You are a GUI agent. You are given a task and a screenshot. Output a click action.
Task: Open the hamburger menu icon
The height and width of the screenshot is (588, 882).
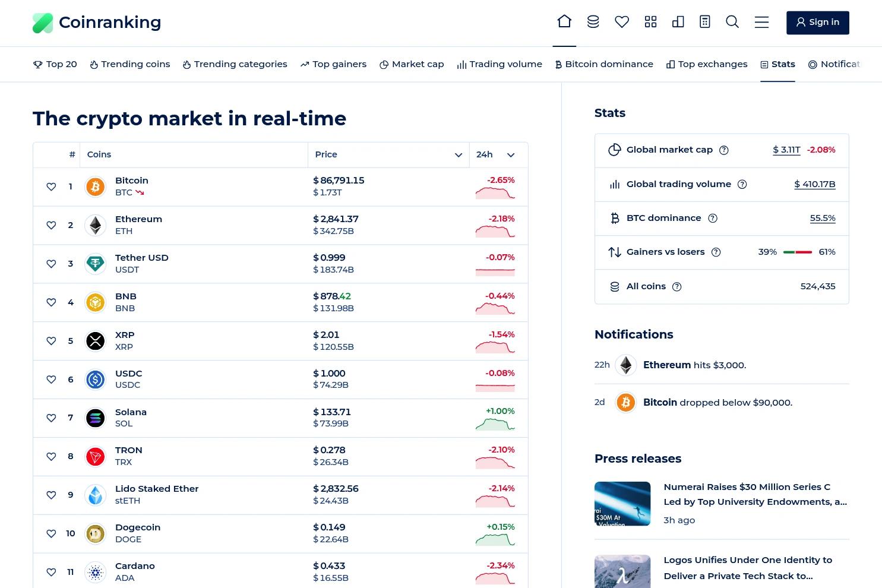[761, 22]
